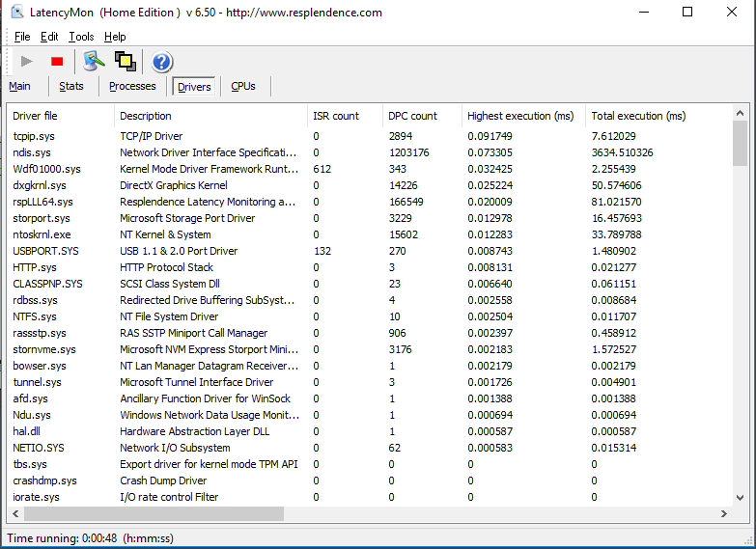The width and height of the screenshot is (756, 549).
Task: Open the options icon with the pencil
Action: [94, 61]
